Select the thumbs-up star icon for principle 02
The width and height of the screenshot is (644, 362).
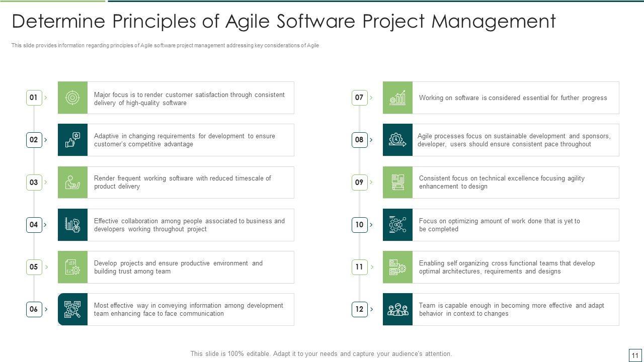pyautogui.click(x=72, y=140)
